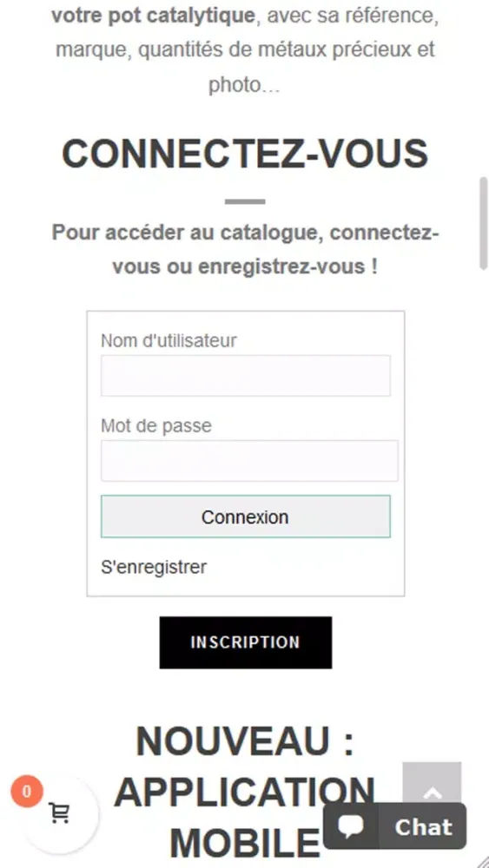Click the CONNECTEZ-VOUS heading
Viewport: 489px width, 868px height.
click(245, 153)
